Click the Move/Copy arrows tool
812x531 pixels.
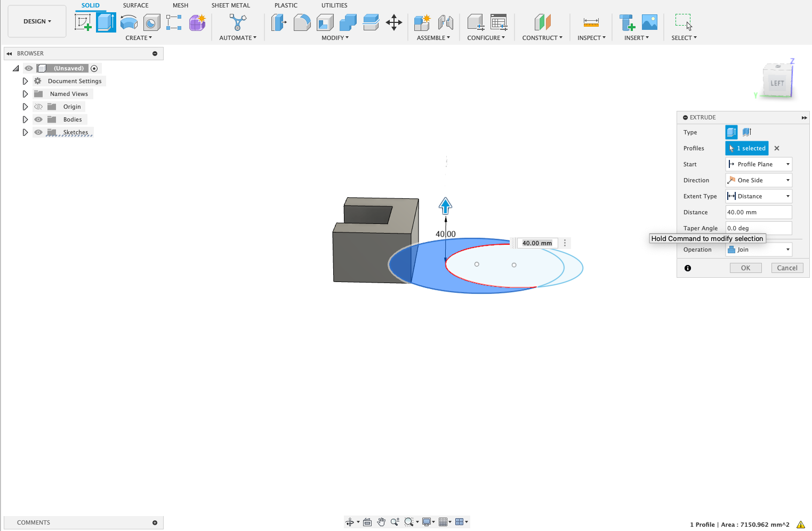coord(394,22)
